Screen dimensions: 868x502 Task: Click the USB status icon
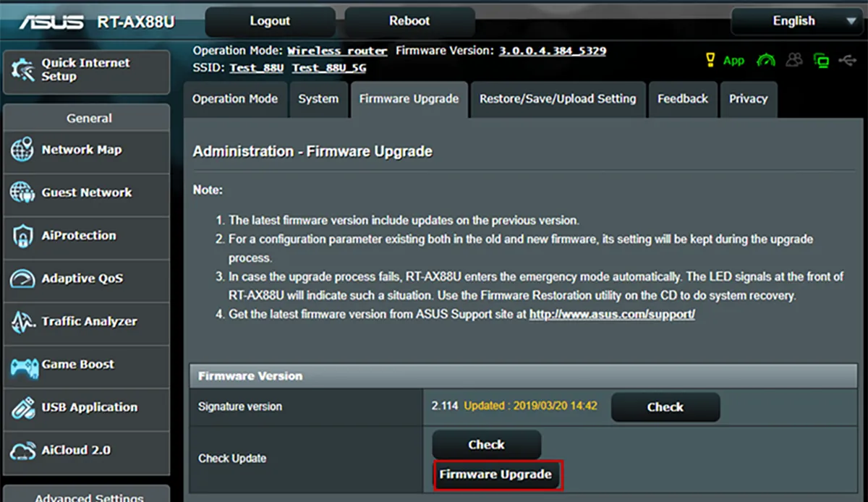(x=848, y=61)
